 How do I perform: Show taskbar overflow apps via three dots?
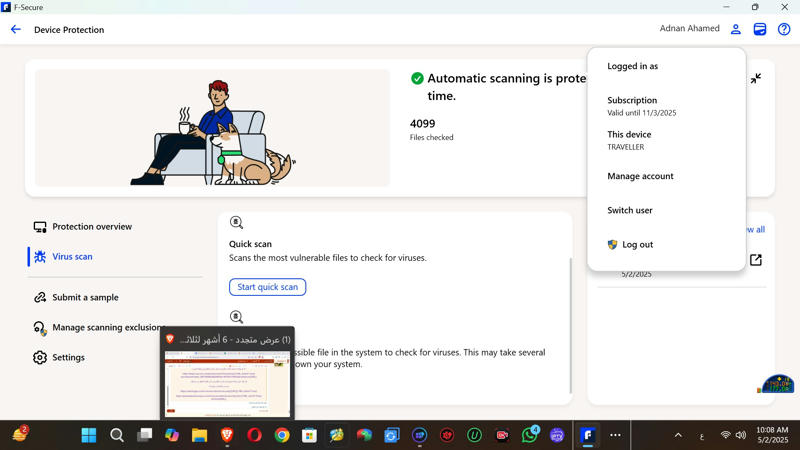click(615, 435)
